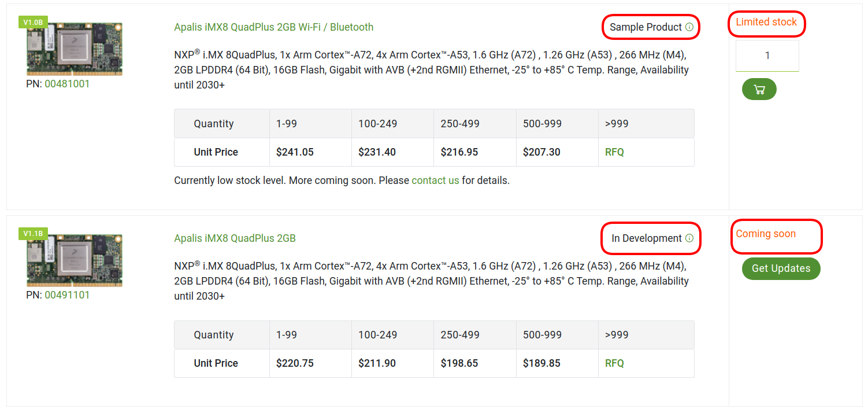Click RFQ link in first price table
Viewport: 868px width, 409px height.
coord(614,152)
